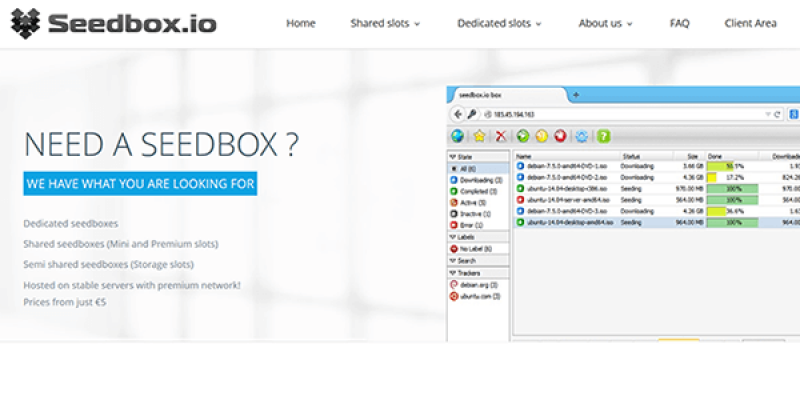
Task: Click the 970.00 MB size cell
Action: (x=690, y=188)
